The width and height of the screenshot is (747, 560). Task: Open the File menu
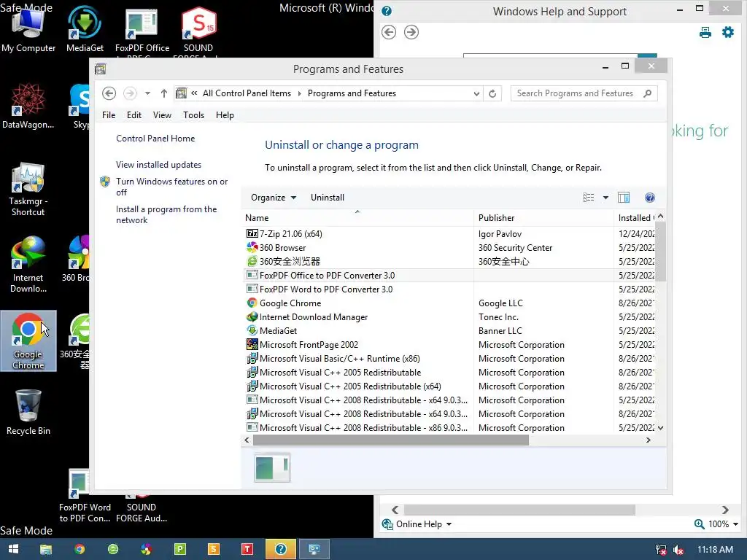[x=109, y=115]
